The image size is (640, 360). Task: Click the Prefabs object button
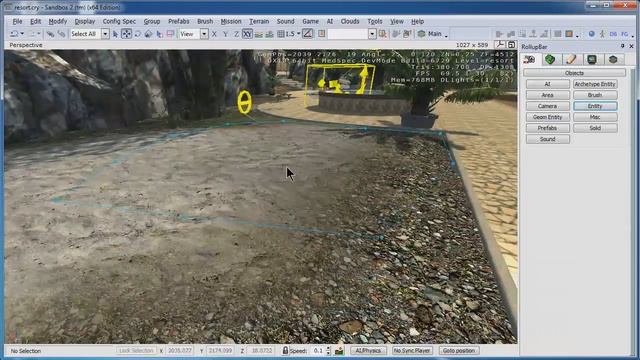548,128
